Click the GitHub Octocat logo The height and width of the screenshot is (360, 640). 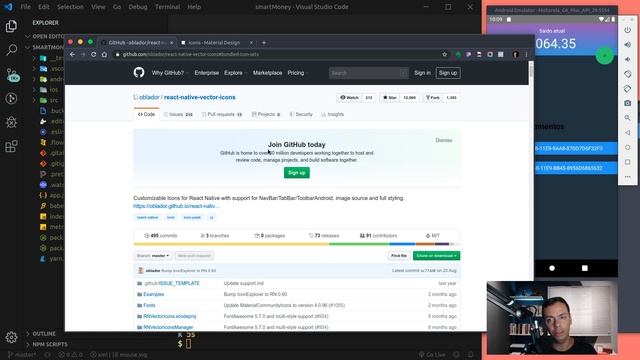(x=139, y=73)
